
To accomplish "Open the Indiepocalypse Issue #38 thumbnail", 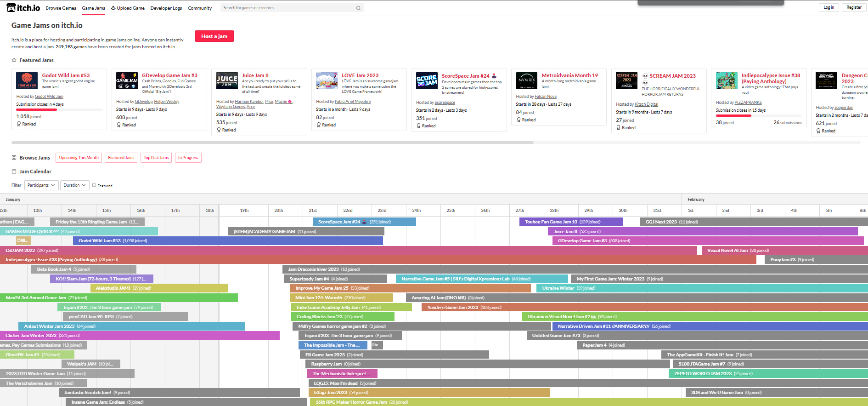I will 727,80.
